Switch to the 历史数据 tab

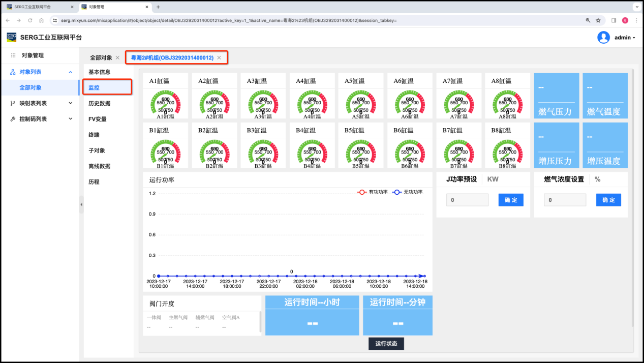click(x=99, y=103)
